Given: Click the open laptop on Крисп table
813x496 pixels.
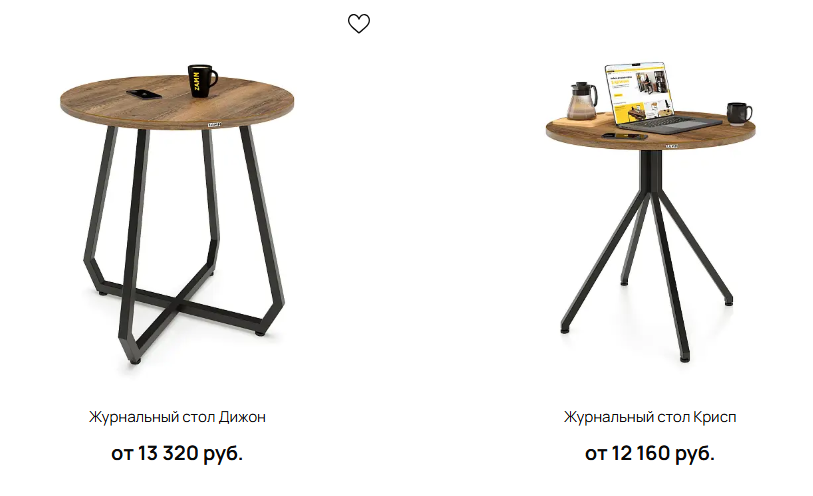Looking at the screenshot, I should pos(656,97).
